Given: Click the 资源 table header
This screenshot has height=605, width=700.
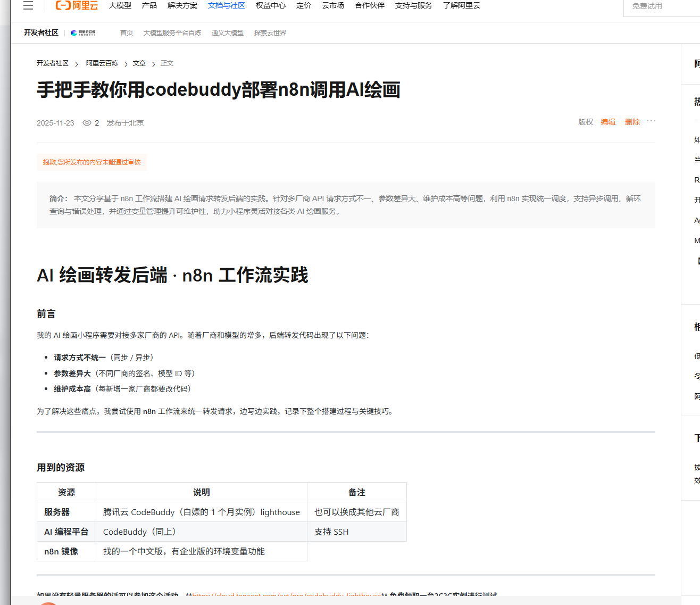Looking at the screenshot, I should pyautogui.click(x=66, y=493).
